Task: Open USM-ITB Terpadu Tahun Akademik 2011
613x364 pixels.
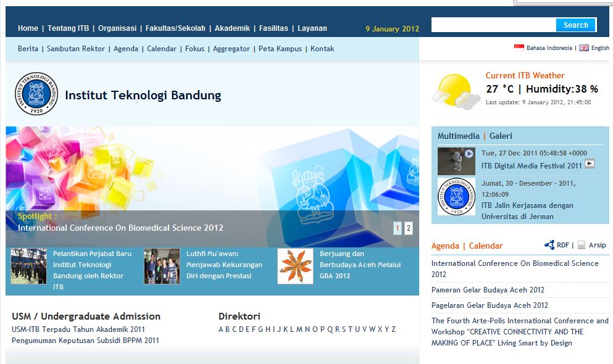Action: click(78, 329)
